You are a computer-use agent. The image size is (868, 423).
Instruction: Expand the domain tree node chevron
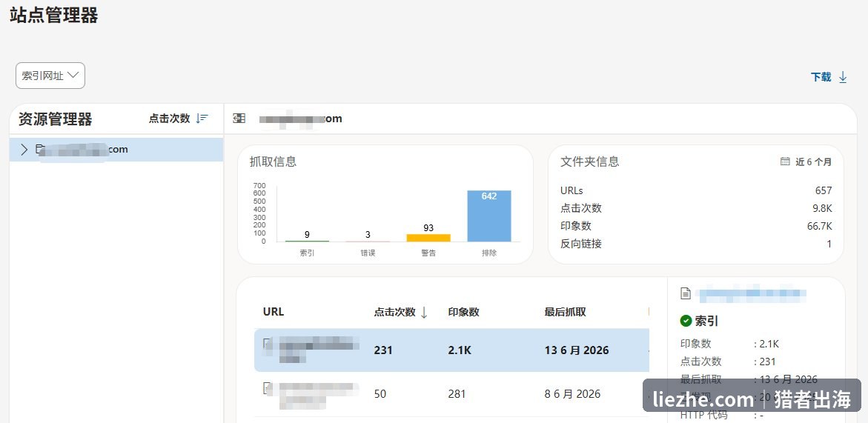(x=24, y=150)
